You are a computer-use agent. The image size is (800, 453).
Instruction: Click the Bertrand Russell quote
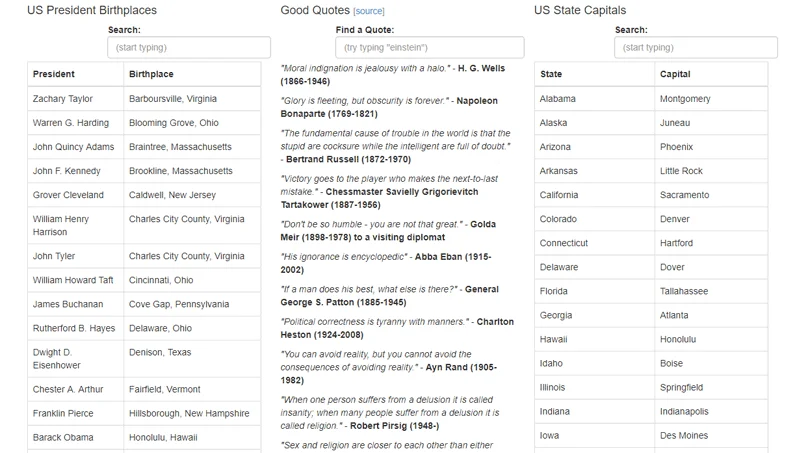click(x=395, y=146)
